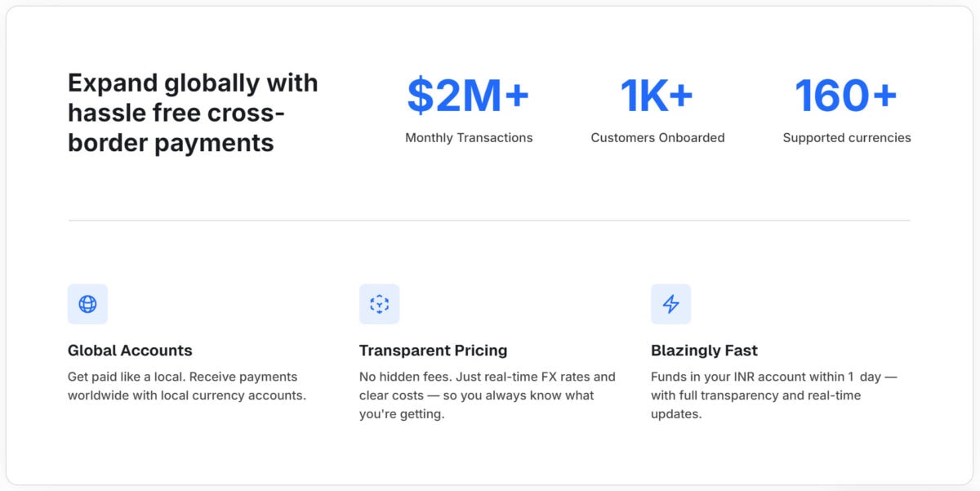Screen dimensions: 980x491
Task: Click the $2M+ statistic
Action: pos(469,96)
